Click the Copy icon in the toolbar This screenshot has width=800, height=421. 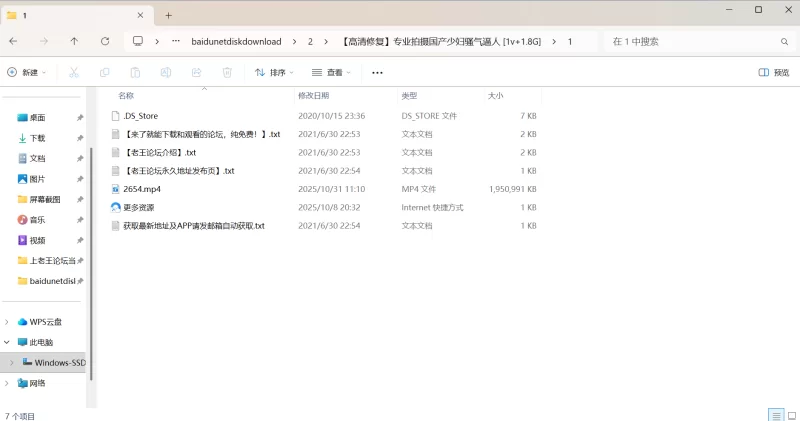(x=104, y=72)
